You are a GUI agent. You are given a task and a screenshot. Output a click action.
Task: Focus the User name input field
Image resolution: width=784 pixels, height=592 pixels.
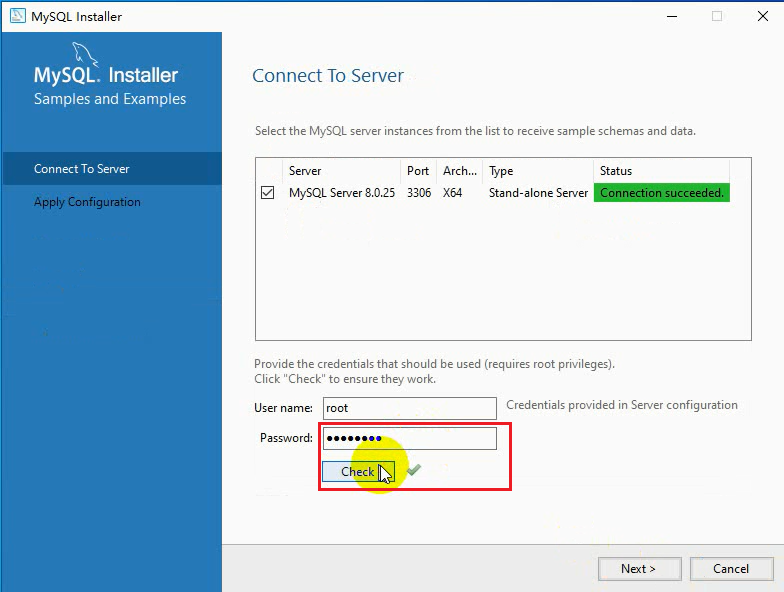pyautogui.click(x=410, y=408)
